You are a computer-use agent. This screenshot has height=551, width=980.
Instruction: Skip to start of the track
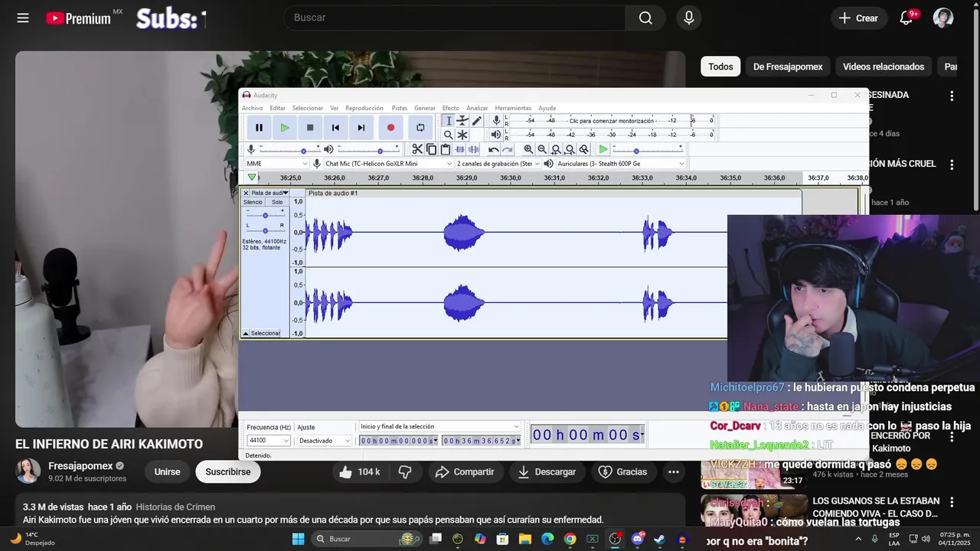335,128
